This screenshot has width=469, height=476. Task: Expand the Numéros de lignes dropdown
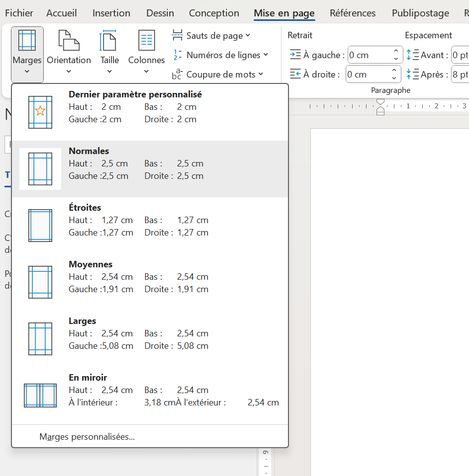220,55
